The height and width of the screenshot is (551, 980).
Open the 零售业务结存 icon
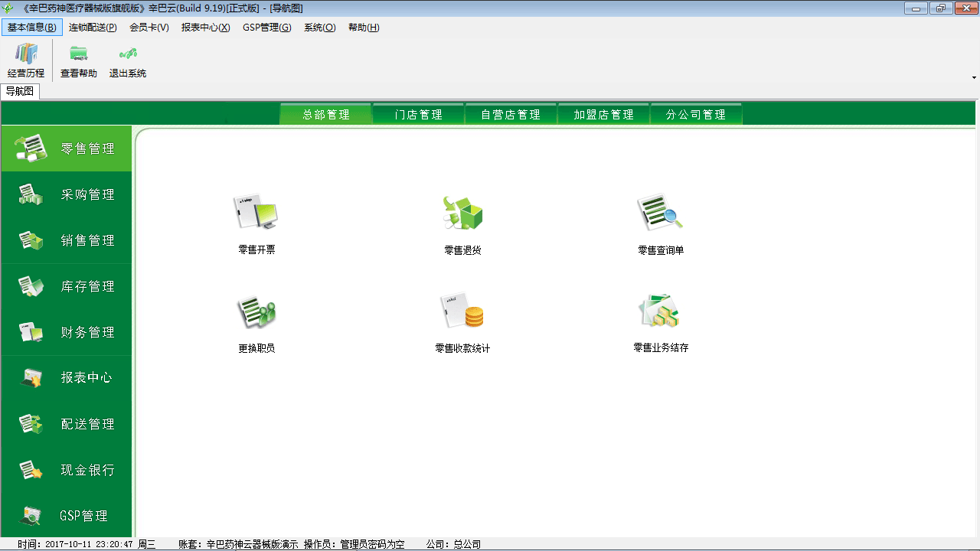coord(660,311)
